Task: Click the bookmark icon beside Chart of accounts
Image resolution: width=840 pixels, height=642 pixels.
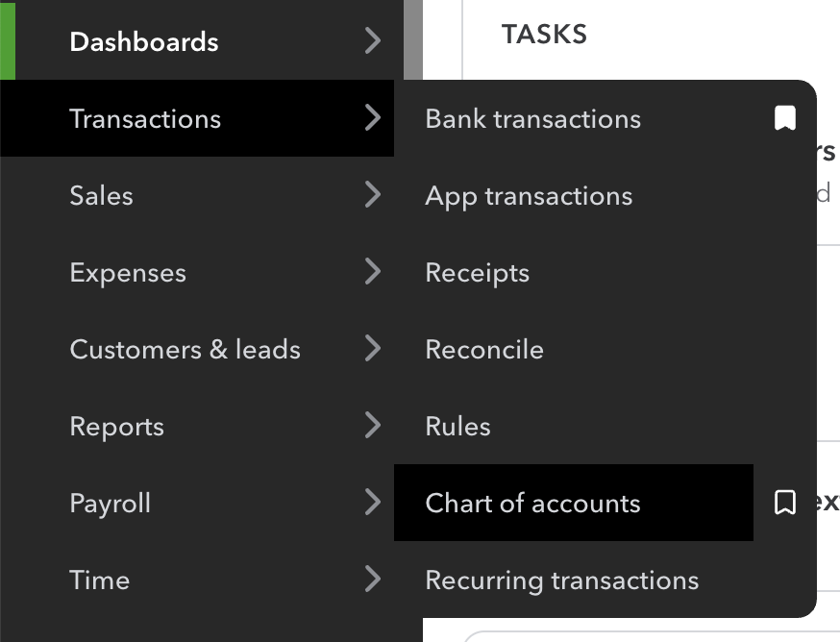Action: coord(786,502)
